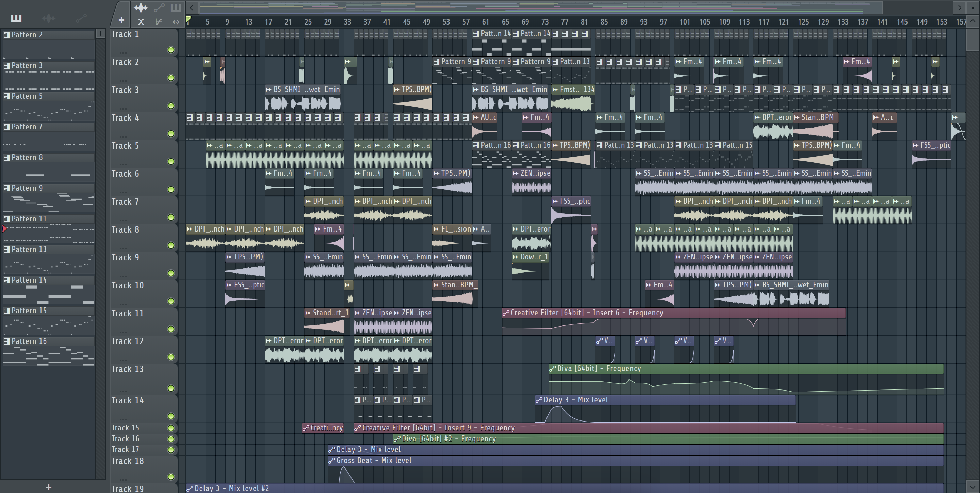The image size is (980, 493).
Task: Mute Track 18 with its green light
Action: coord(171,477)
